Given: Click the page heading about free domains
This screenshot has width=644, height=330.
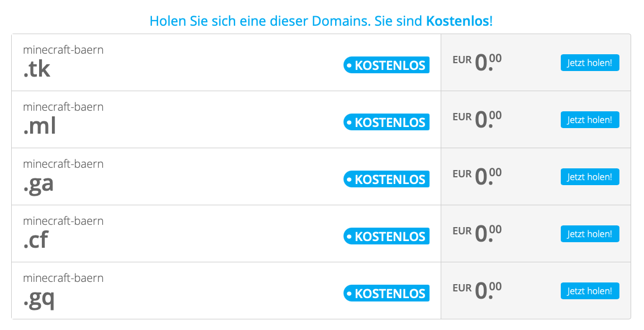Looking at the screenshot, I should (321, 21).
